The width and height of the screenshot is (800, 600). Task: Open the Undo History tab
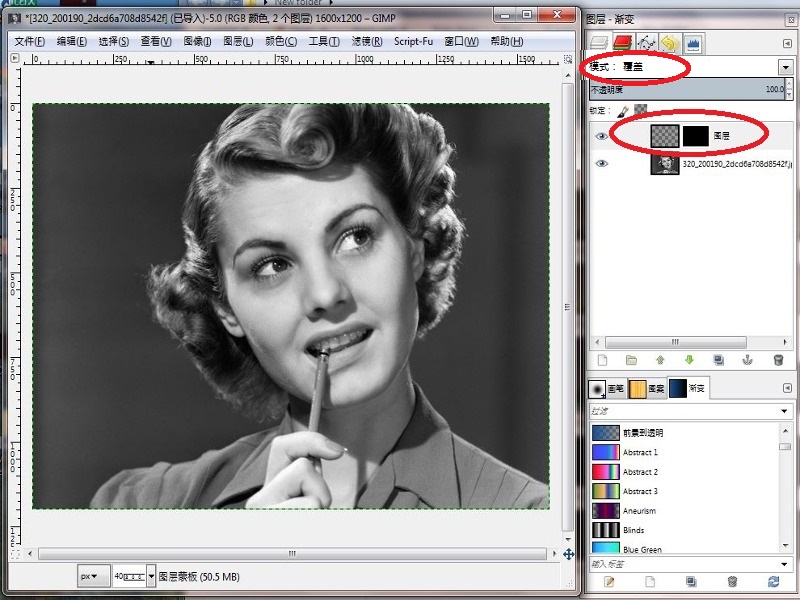coord(669,43)
